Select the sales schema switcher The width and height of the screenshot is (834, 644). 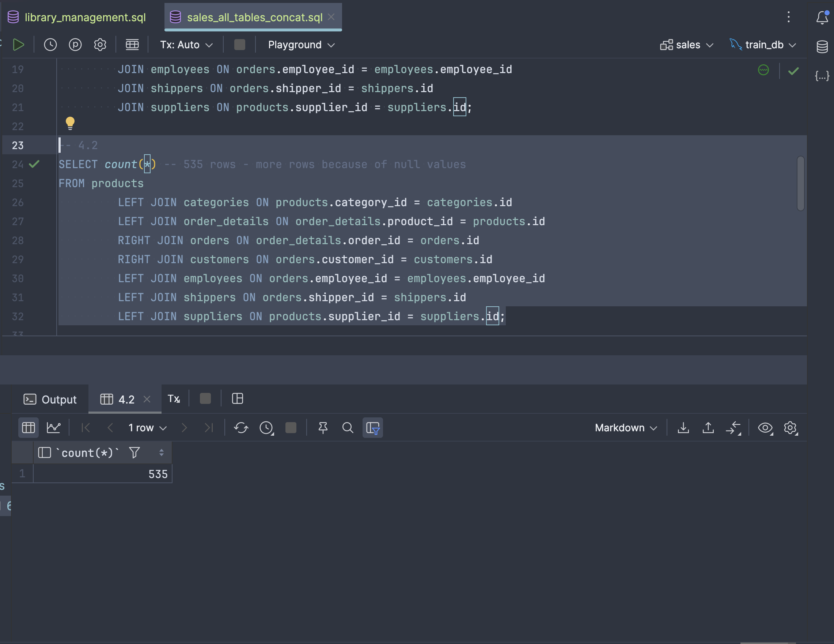tap(687, 45)
